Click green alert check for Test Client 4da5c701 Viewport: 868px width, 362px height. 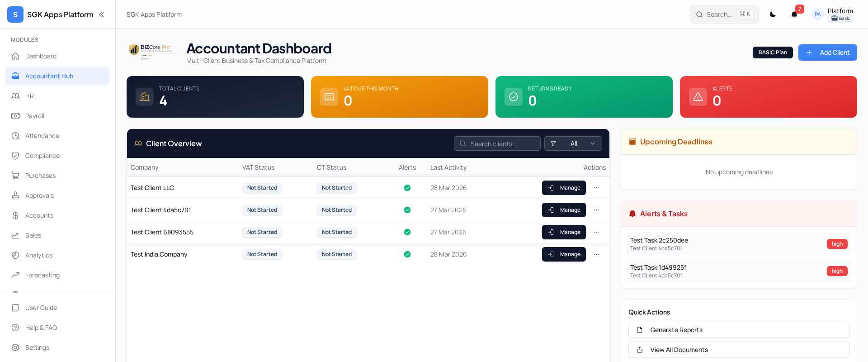[407, 210]
